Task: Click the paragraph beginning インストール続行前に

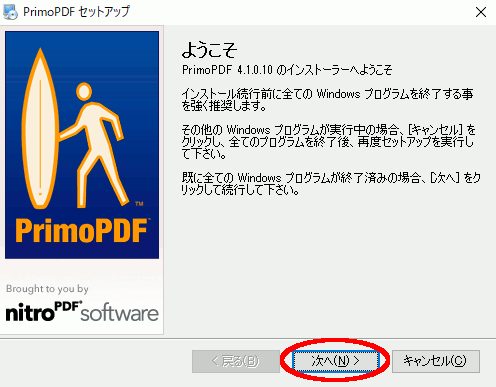Action: point(327,100)
